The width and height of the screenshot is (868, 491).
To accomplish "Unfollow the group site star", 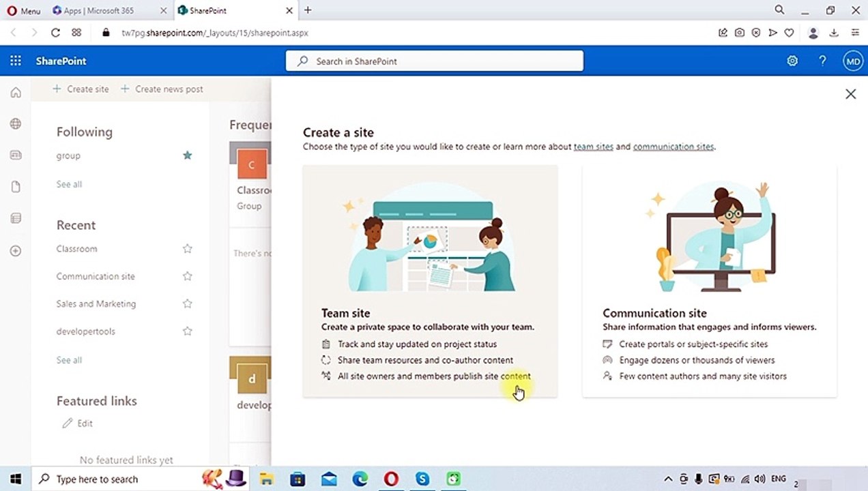I will tap(187, 155).
